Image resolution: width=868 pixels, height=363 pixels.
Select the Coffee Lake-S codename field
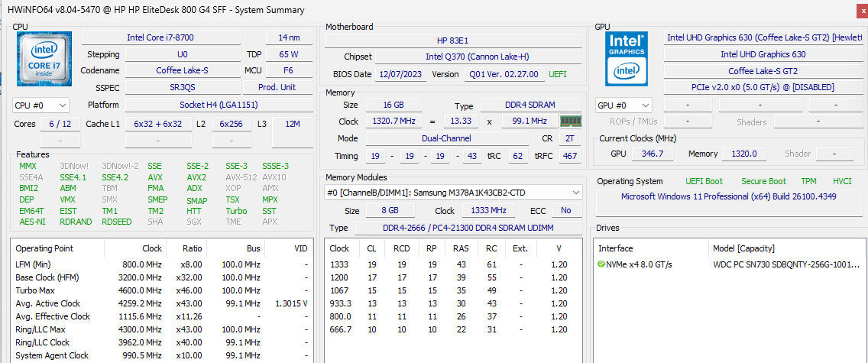[182, 71]
